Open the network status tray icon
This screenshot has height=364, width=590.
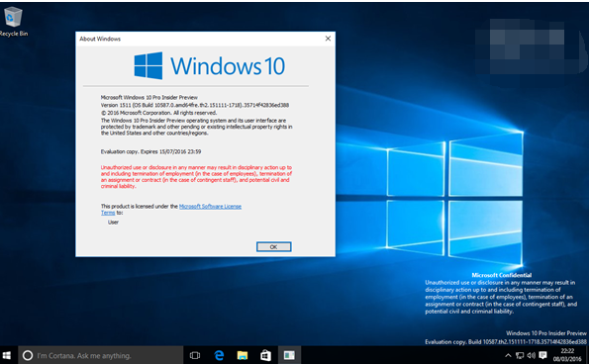[520, 355]
